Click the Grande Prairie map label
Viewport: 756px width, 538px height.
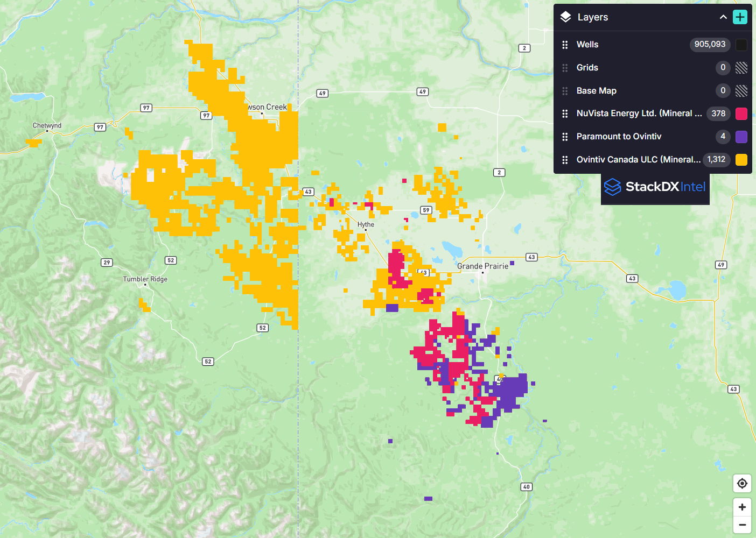[x=482, y=266]
